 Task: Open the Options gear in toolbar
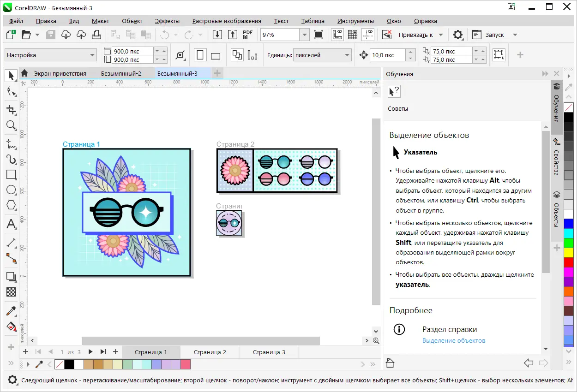(457, 35)
